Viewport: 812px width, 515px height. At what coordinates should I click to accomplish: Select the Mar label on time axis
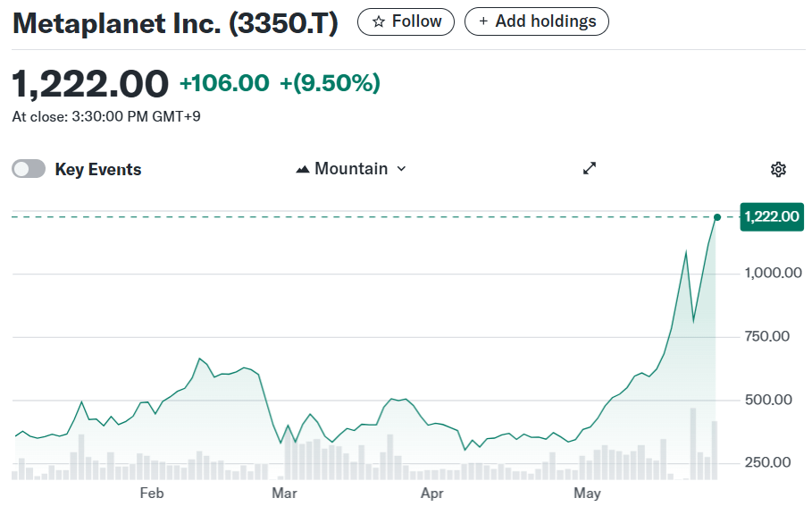[x=284, y=493]
